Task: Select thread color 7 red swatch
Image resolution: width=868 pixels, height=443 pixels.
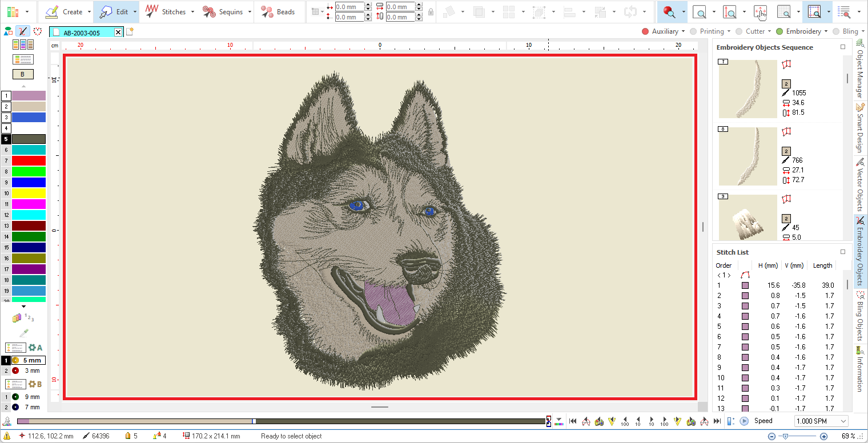Action: click(x=29, y=160)
